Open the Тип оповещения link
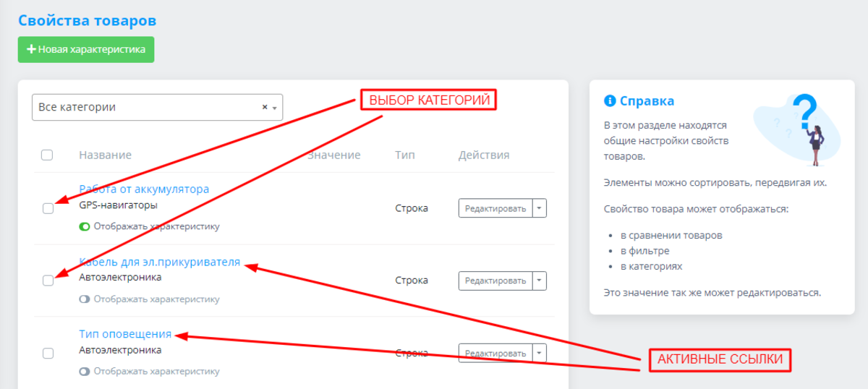Screen dimensions: 868x389 tap(125, 334)
